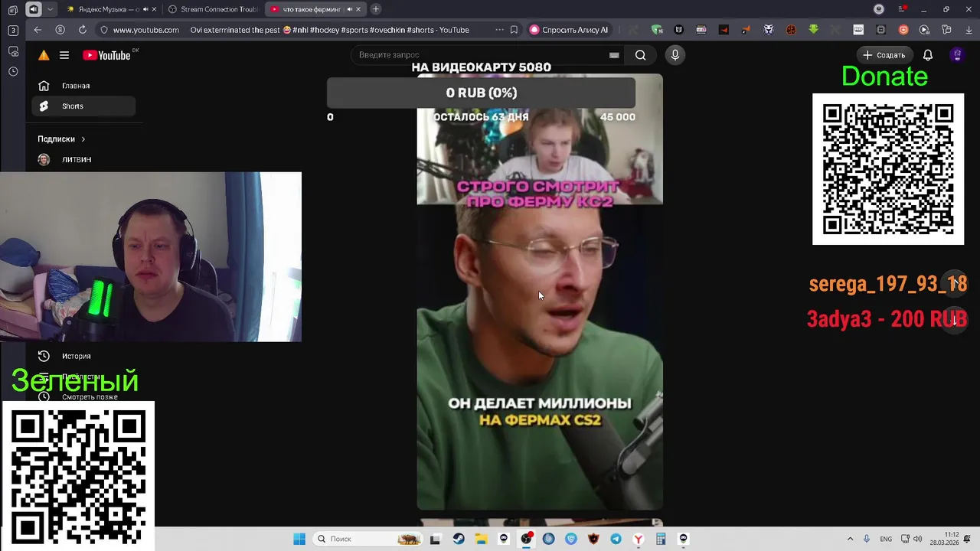Screen dimensions: 980x551
Task: Open Telegram from the taskbar
Action: tap(616, 539)
